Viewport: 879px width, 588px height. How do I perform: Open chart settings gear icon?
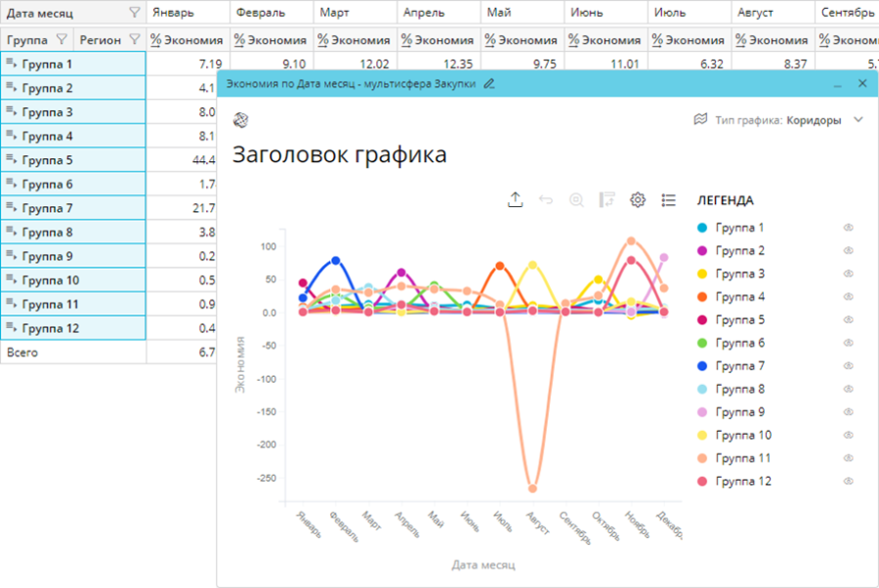coord(638,199)
